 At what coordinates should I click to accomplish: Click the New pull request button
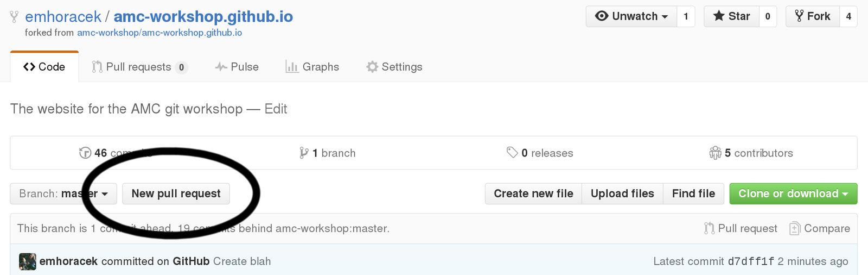pyautogui.click(x=176, y=193)
